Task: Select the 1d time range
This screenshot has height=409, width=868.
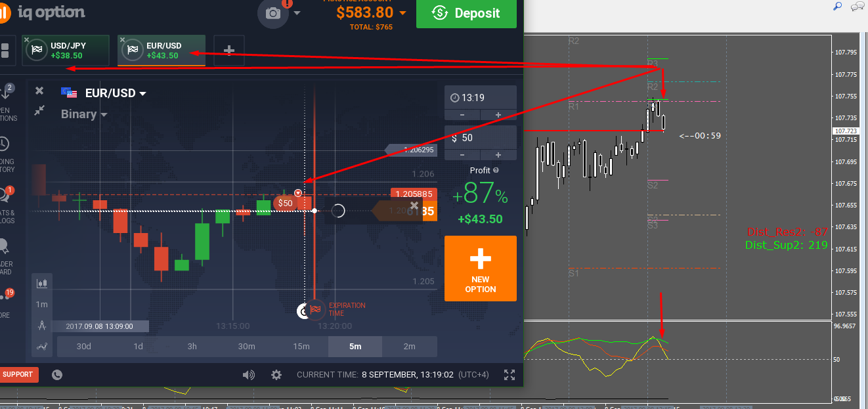Action: 138,347
